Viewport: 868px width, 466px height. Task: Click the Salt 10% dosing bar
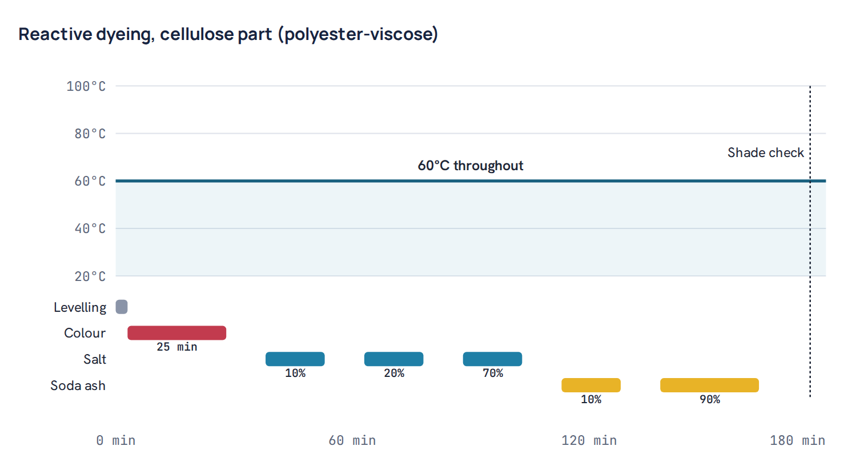[295, 359]
